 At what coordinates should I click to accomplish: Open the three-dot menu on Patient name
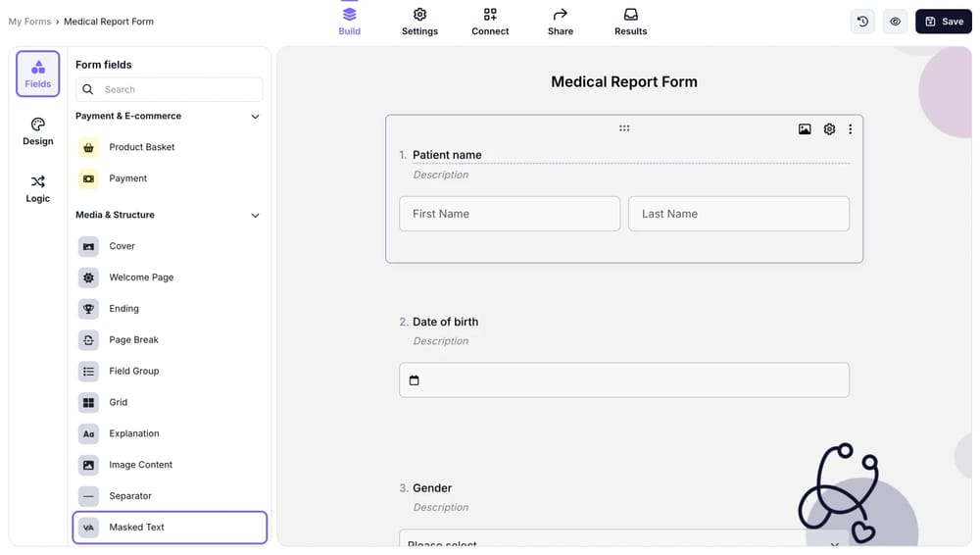(x=850, y=129)
